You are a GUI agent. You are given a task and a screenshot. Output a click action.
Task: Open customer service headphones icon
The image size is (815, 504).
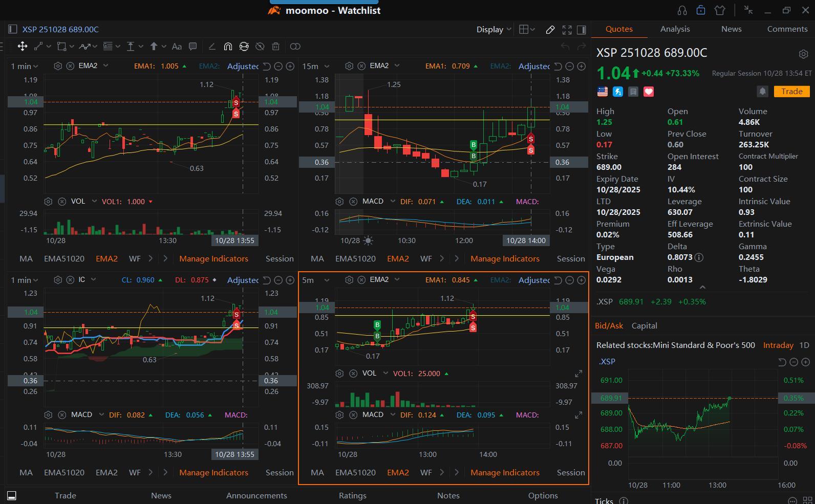pos(681,10)
